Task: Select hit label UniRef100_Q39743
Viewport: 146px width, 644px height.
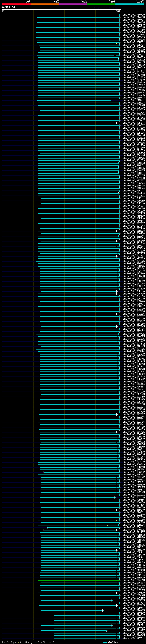Action: [133, 98]
